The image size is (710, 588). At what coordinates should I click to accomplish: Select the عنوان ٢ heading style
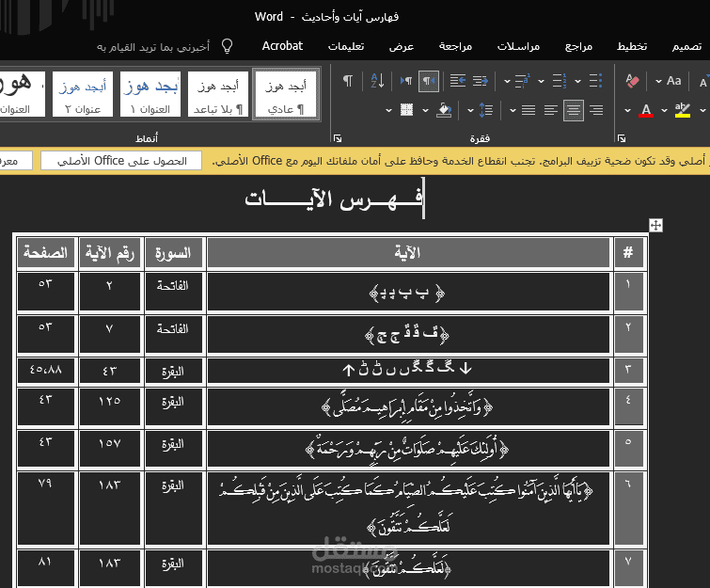pyautogui.click(x=83, y=94)
